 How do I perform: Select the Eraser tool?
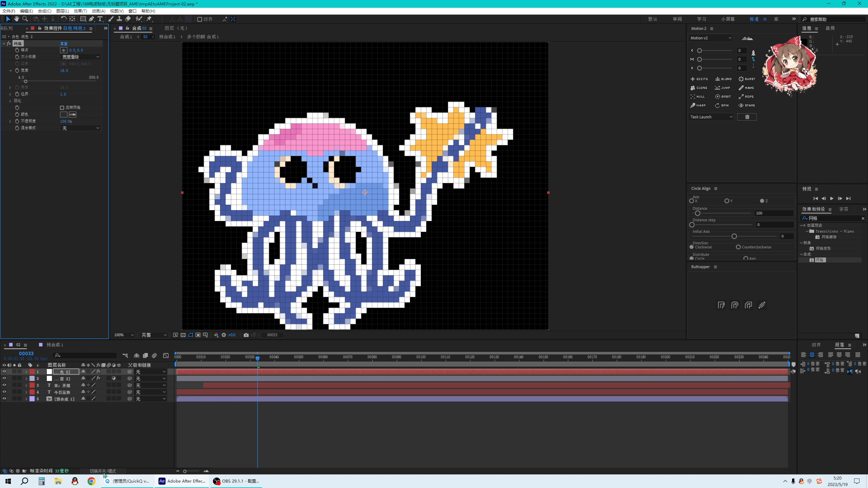(128, 19)
